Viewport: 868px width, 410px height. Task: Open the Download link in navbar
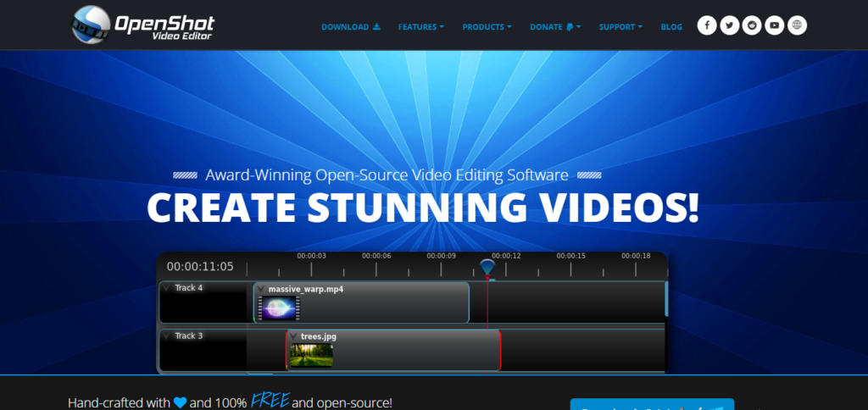[x=351, y=26]
